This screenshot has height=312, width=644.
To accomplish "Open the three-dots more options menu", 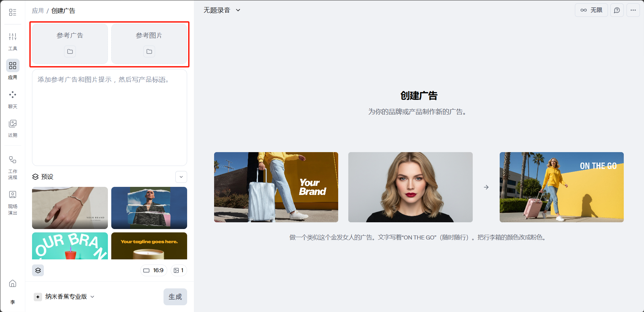I will click(633, 10).
